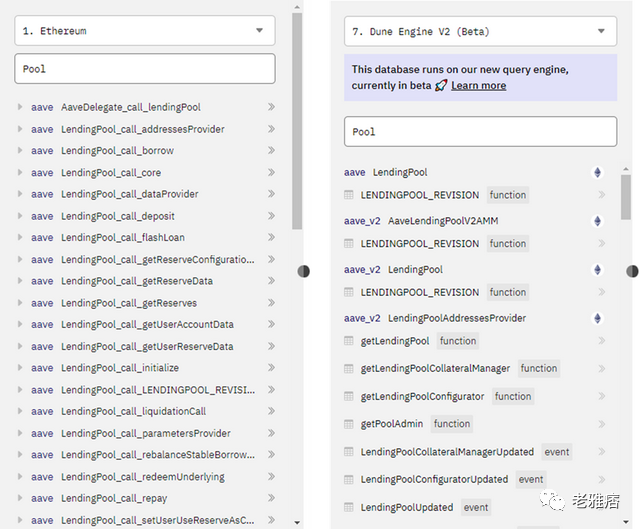Open the aave_v2 LendingPool contract heading
This screenshot has width=640, height=529.
[x=393, y=270]
